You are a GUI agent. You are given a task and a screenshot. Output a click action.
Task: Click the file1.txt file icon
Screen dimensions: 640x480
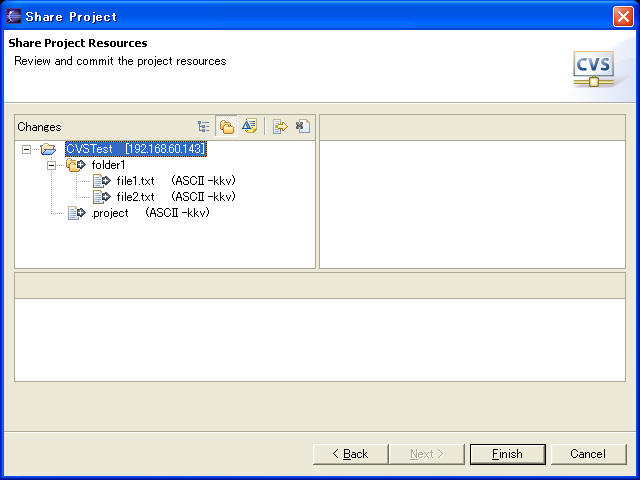pos(101,181)
